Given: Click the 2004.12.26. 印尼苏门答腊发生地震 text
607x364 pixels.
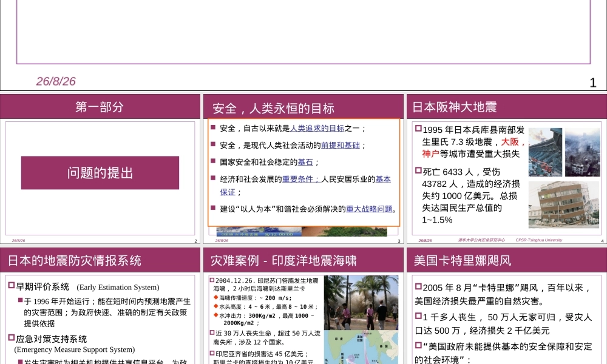Looking at the screenshot, I should pos(266,281).
